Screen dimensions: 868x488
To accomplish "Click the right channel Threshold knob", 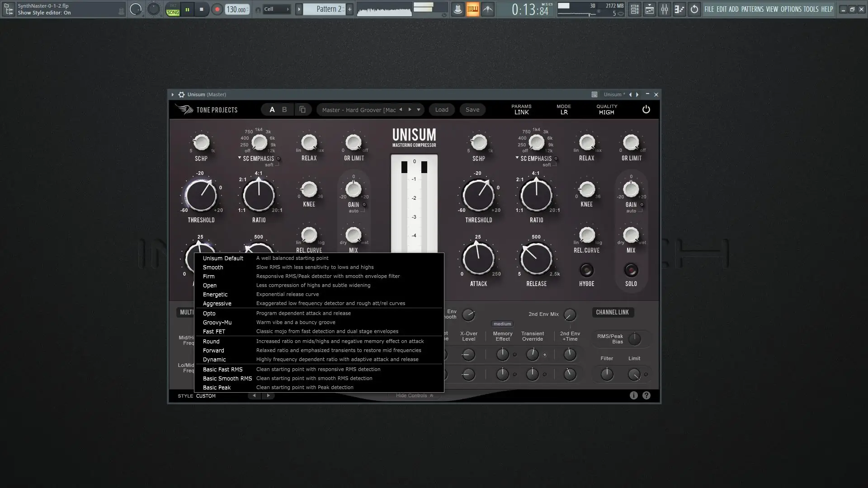I will point(478,196).
